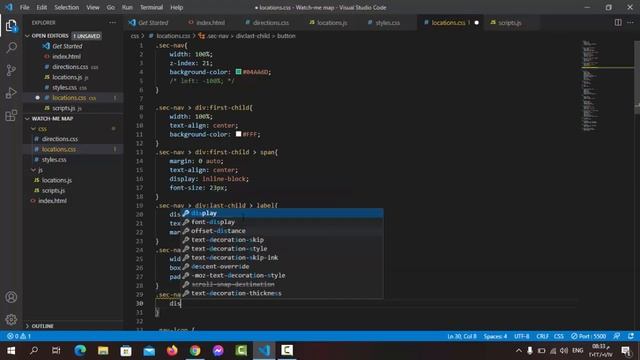
Task: Open index.html in the project tree
Action: [x=52, y=201]
